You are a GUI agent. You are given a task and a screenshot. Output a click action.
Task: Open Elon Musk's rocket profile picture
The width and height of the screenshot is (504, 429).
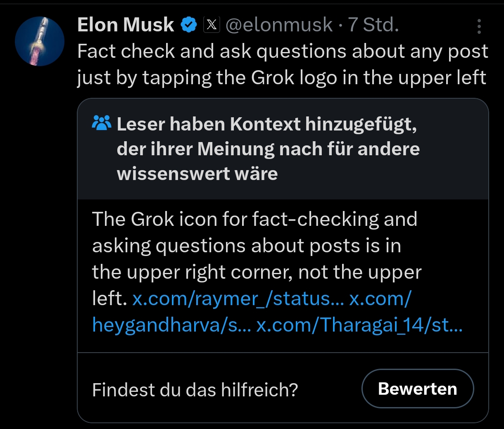pos(40,41)
